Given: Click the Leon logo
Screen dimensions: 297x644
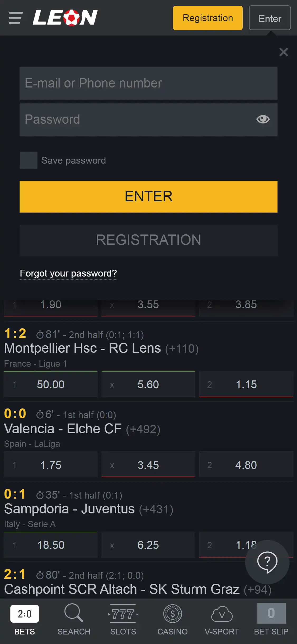Looking at the screenshot, I should (65, 18).
